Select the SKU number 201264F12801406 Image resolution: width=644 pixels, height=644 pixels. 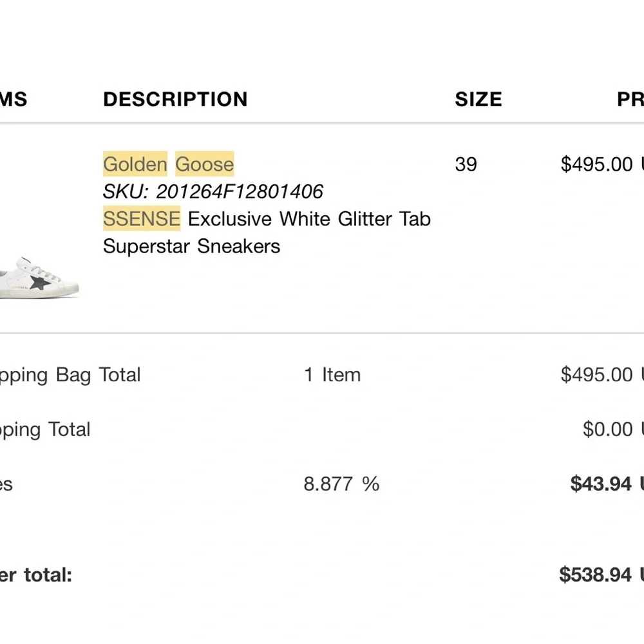[x=240, y=191]
